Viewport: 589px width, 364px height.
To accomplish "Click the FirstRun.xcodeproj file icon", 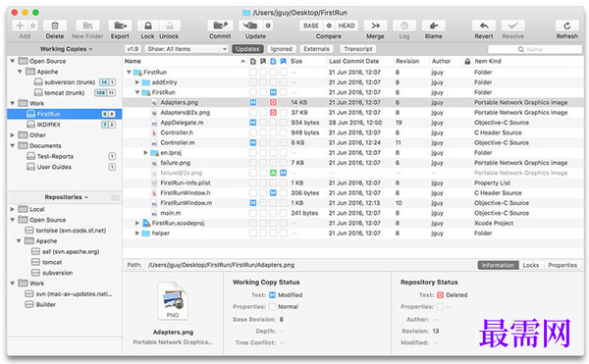I will 146,224.
